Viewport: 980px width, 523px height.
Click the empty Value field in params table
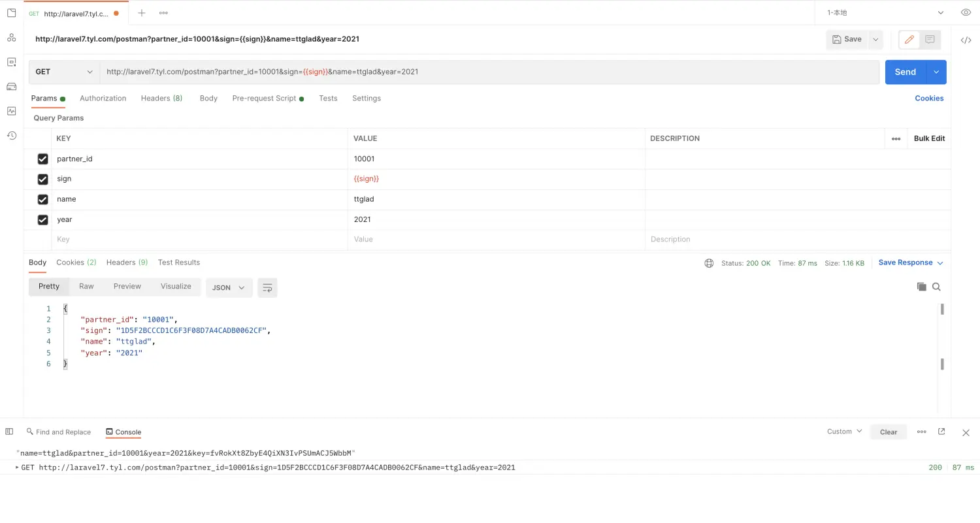496,240
